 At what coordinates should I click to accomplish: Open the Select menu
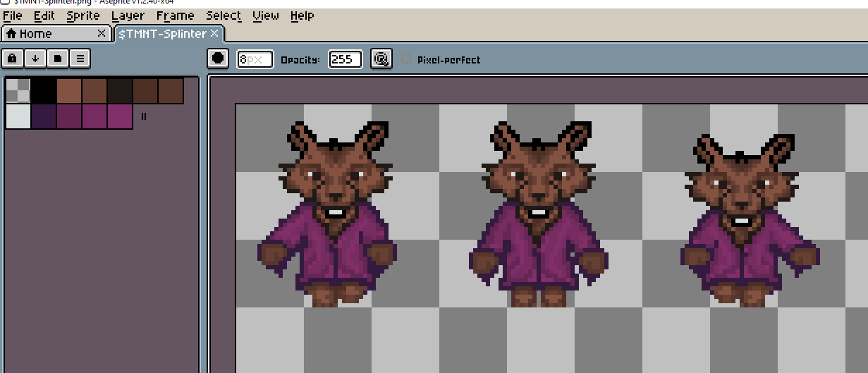[224, 16]
